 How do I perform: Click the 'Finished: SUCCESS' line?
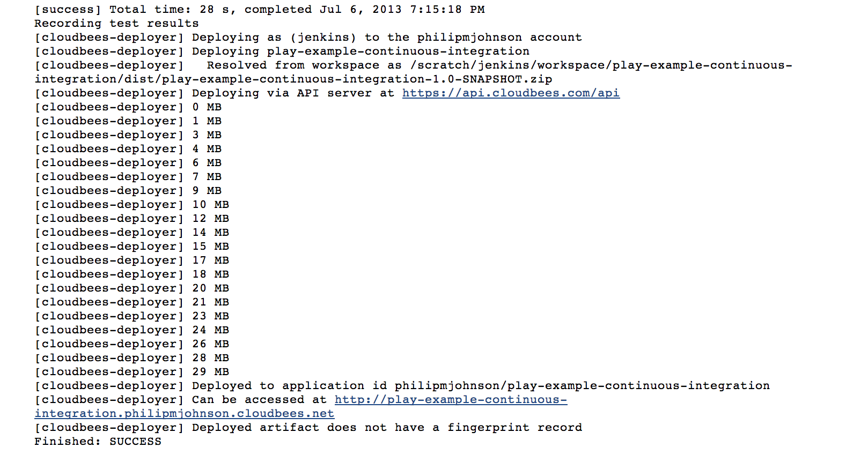tap(98, 442)
